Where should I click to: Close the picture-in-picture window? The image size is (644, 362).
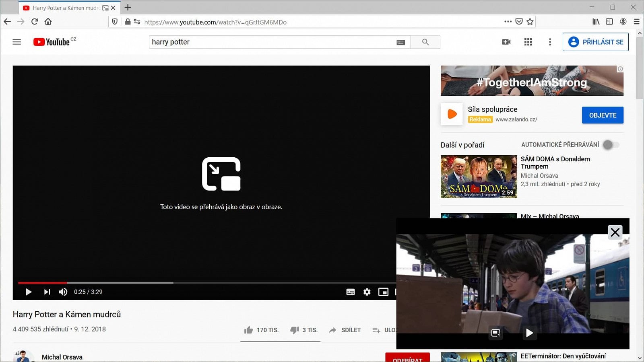click(615, 232)
